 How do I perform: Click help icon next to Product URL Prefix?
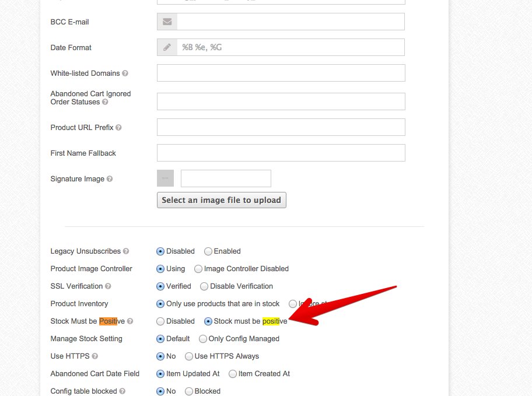pyautogui.click(x=119, y=128)
